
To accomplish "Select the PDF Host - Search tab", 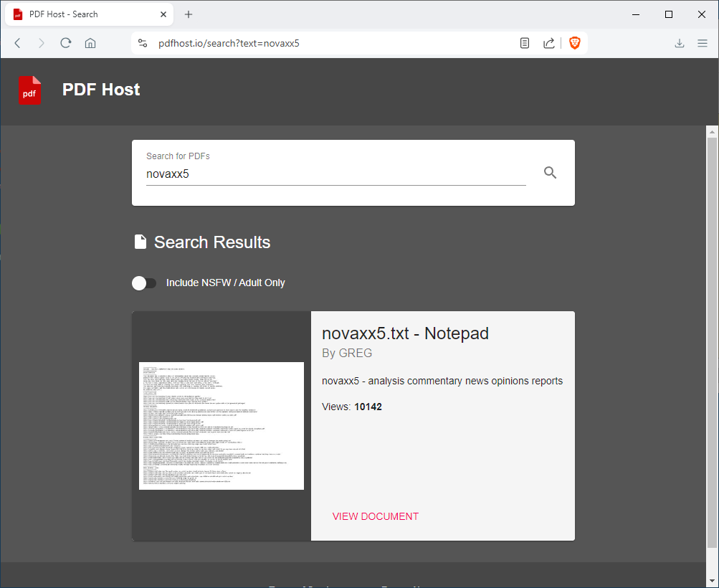I will click(90, 14).
